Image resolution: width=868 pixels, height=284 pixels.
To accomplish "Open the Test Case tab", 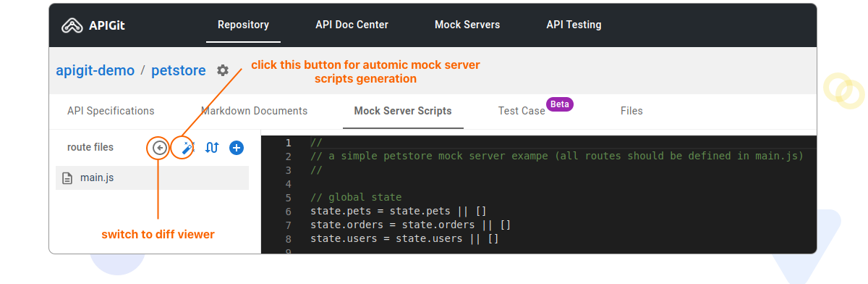I will (522, 111).
